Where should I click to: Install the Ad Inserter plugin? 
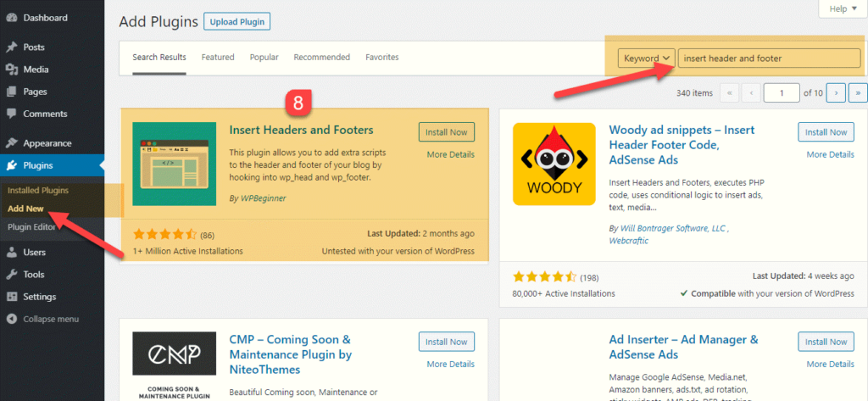tap(826, 342)
